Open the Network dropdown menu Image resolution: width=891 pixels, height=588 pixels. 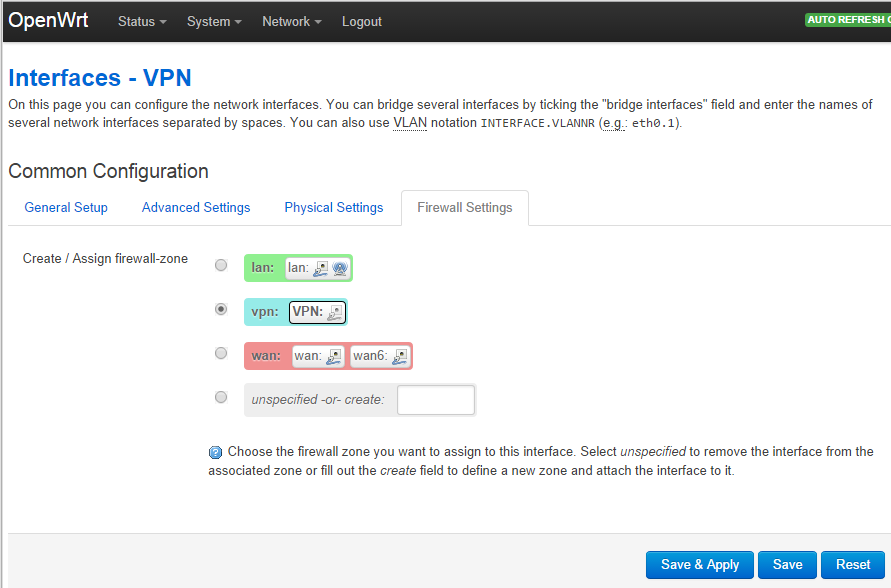pyautogui.click(x=292, y=22)
